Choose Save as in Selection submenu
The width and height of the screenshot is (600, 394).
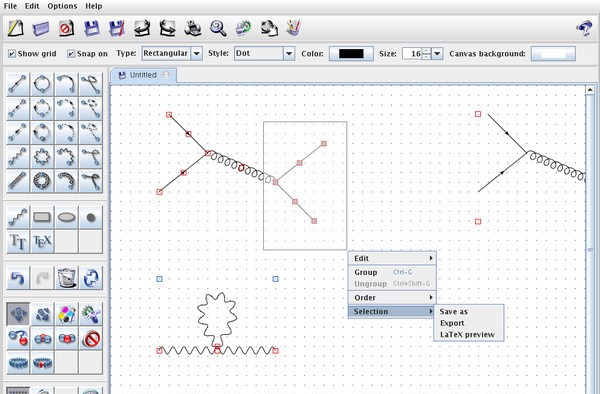[x=469, y=312]
